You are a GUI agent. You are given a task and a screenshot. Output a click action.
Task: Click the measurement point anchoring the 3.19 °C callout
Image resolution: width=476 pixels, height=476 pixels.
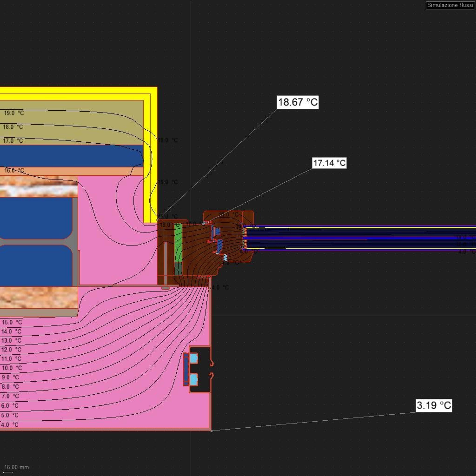coord(211,431)
